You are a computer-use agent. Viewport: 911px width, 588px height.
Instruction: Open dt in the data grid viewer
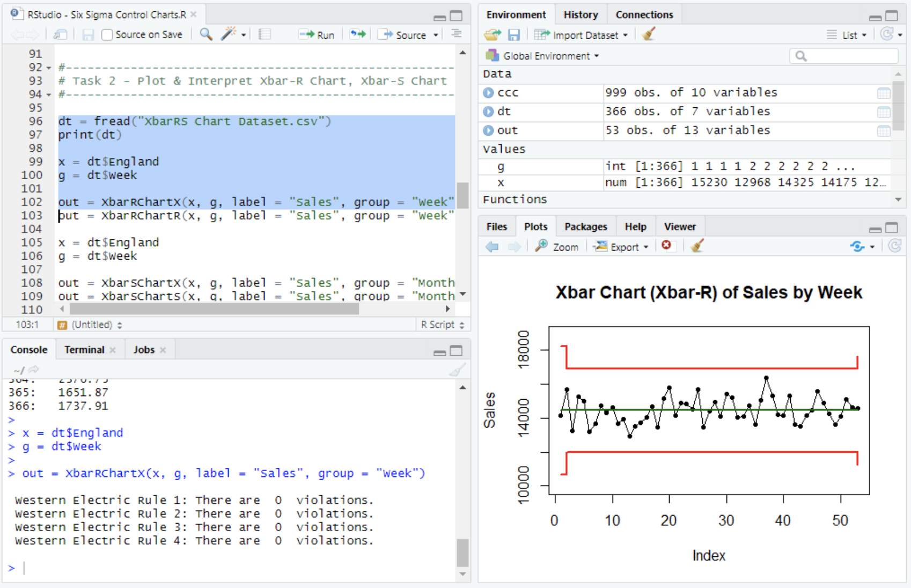[x=884, y=111]
